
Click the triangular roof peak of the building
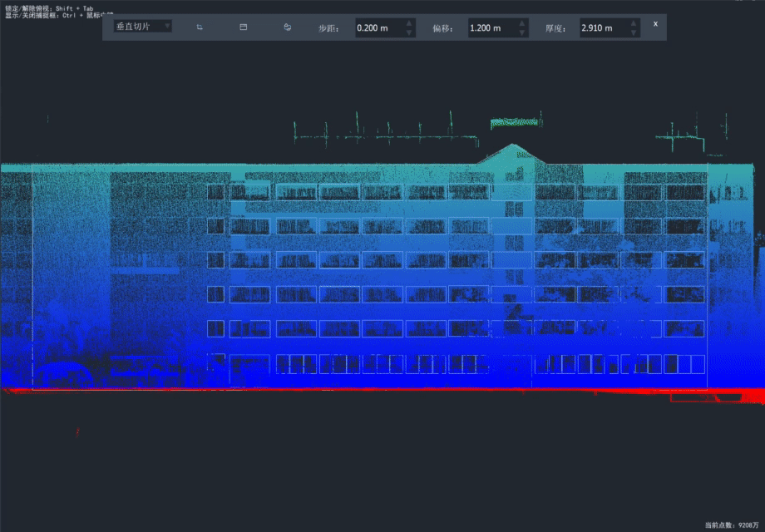[x=511, y=150]
